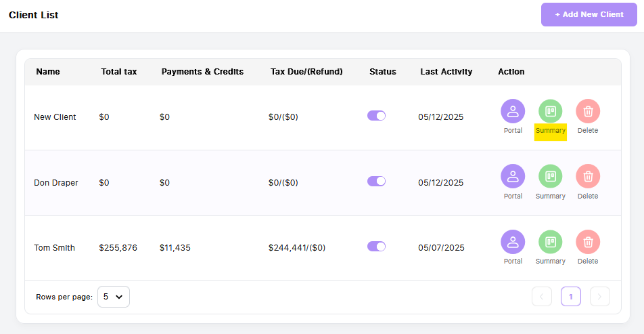Image resolution: width=644 pixels, height=334 pixels.
Task: Toggle status switch for Tom Smith
Action: [x=376, y=247]
